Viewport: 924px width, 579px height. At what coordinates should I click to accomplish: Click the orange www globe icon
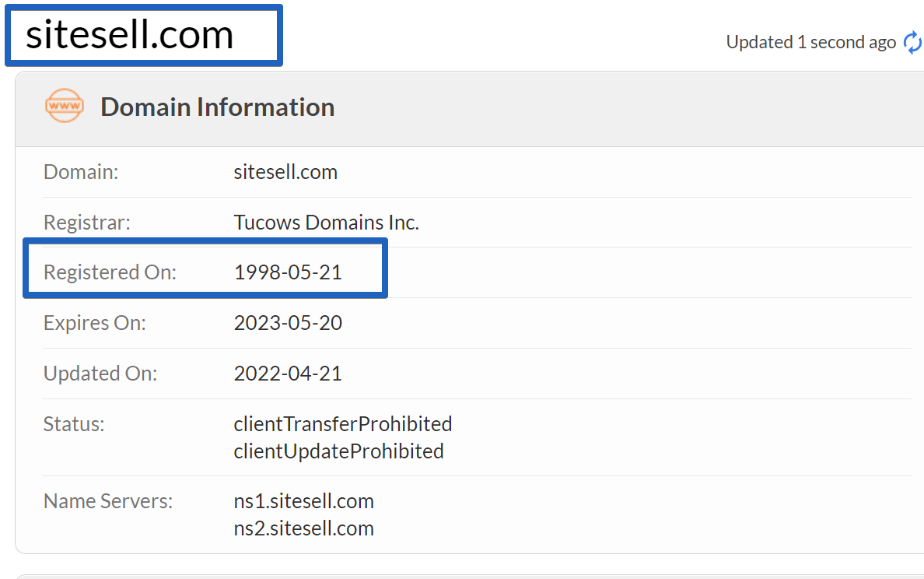(x=65, y=106)
